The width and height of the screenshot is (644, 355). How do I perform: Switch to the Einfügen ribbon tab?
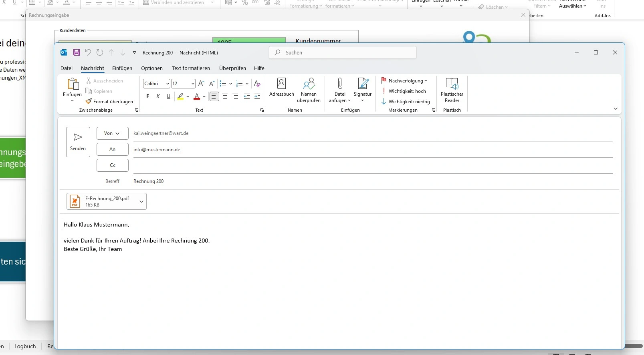122,68
